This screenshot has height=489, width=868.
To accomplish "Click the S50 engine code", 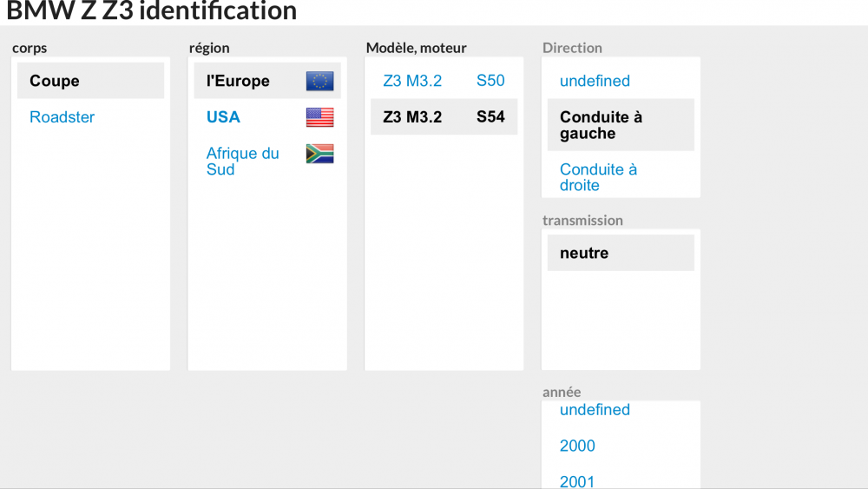I will point(490,81).
